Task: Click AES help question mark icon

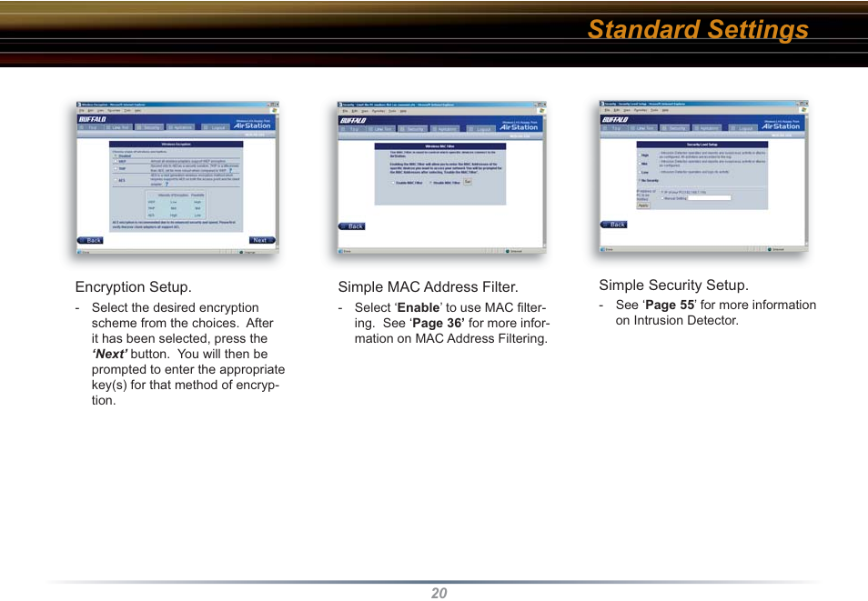Action: tap(167, 185)
